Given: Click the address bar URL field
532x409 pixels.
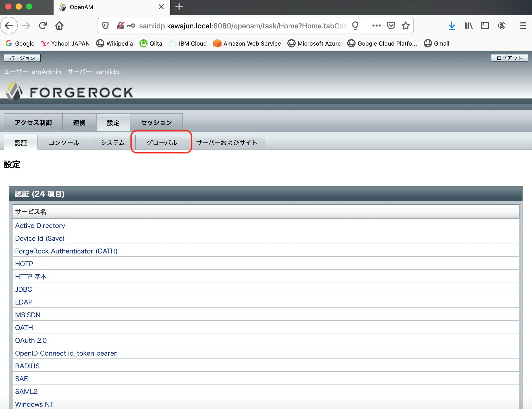Looking at the screenshot, I should [243, 26].
